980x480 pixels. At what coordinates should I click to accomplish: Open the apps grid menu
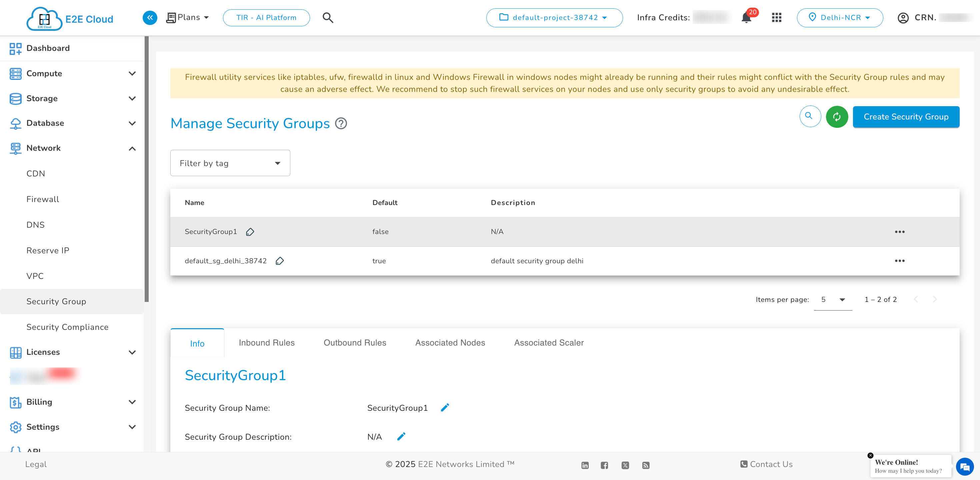[x=776, y=18]
